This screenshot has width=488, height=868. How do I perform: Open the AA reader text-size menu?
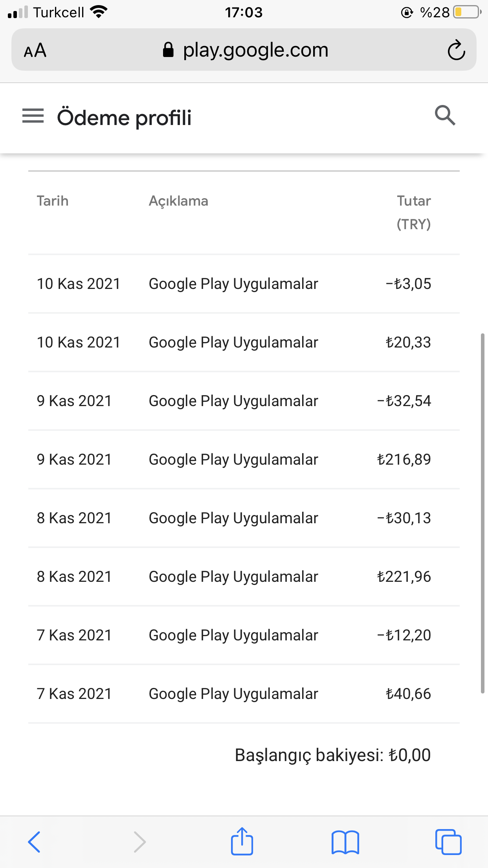[x=35, y=50]
